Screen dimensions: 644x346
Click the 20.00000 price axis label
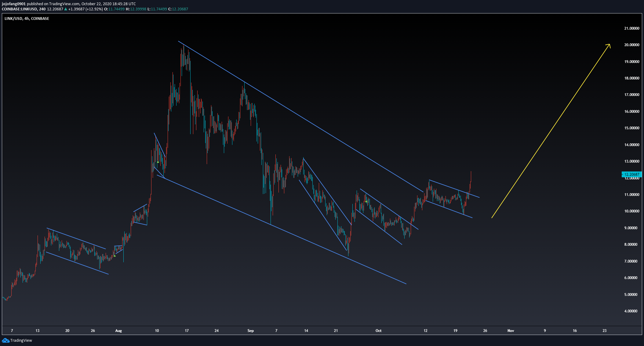pyautogui.click(x=631, y=45)
